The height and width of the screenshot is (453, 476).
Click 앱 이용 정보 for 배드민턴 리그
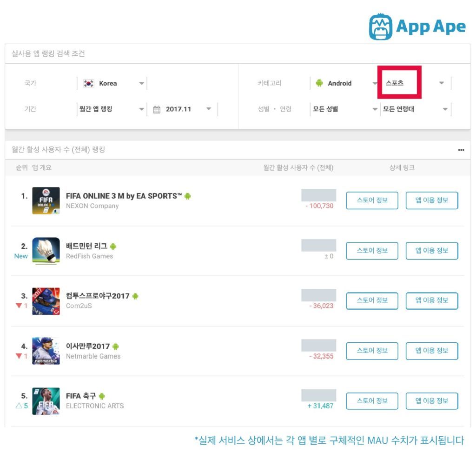[x=432, y=251]
